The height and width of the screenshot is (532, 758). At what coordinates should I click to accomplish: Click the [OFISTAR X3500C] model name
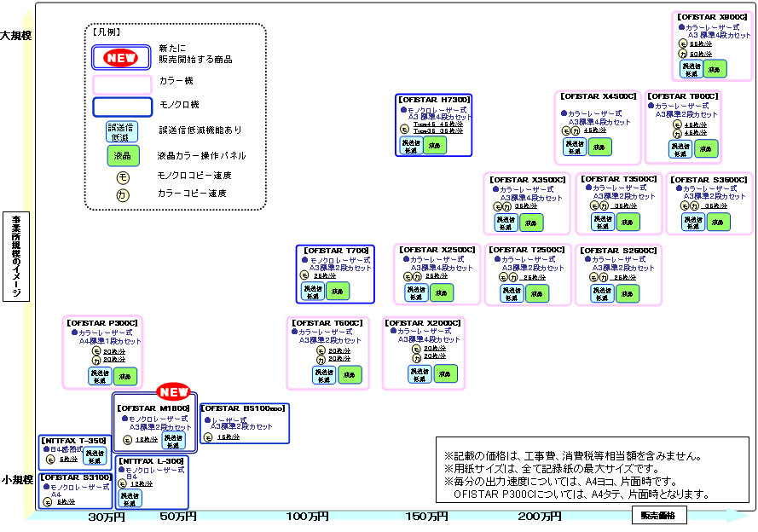[x=528, y=180]
